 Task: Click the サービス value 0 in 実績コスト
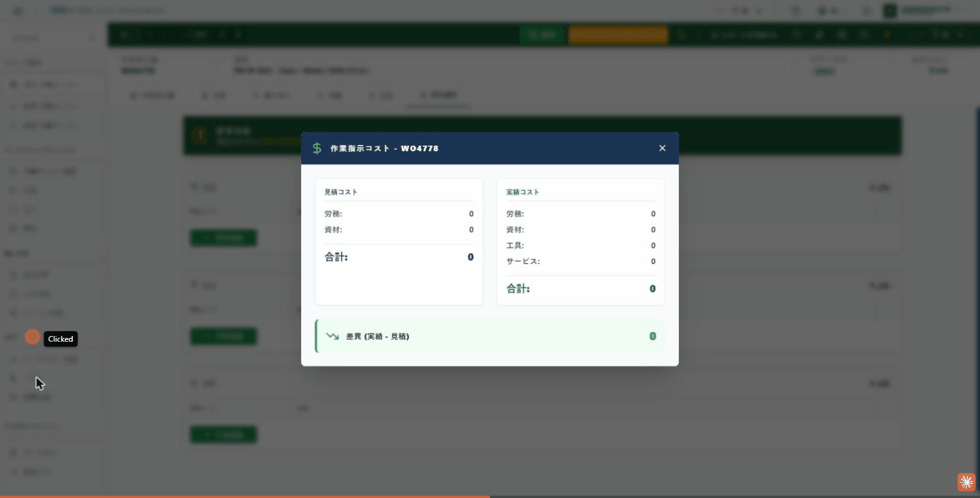tap(653, 261)
